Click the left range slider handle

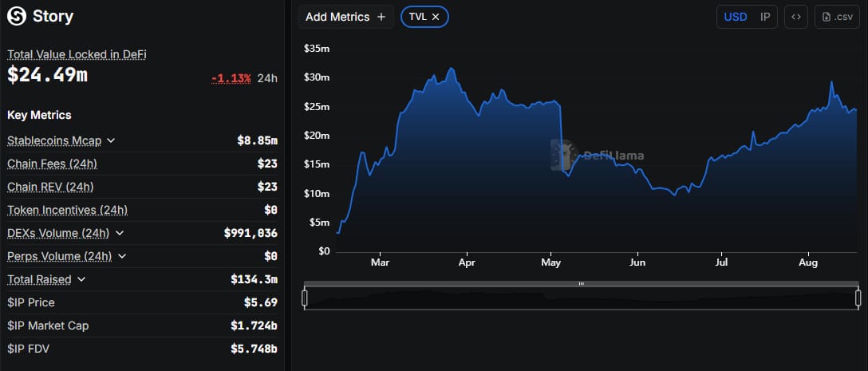click(x=305, y=298)
